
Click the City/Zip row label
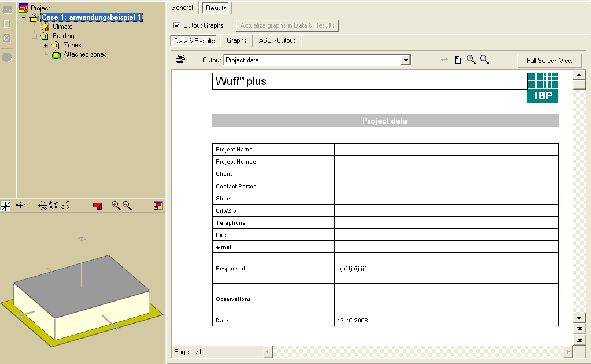(x=226, y=211)
